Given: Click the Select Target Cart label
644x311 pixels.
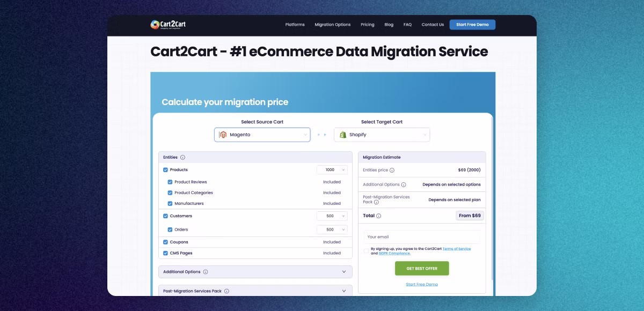Looking at the screenshot, I should click(382, 122).
